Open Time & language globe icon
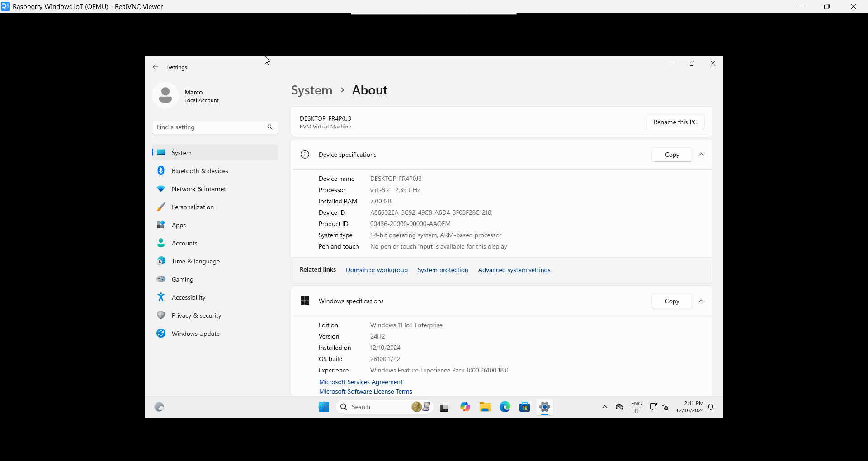This screenshot has height=461, width=868. [161, 261]
